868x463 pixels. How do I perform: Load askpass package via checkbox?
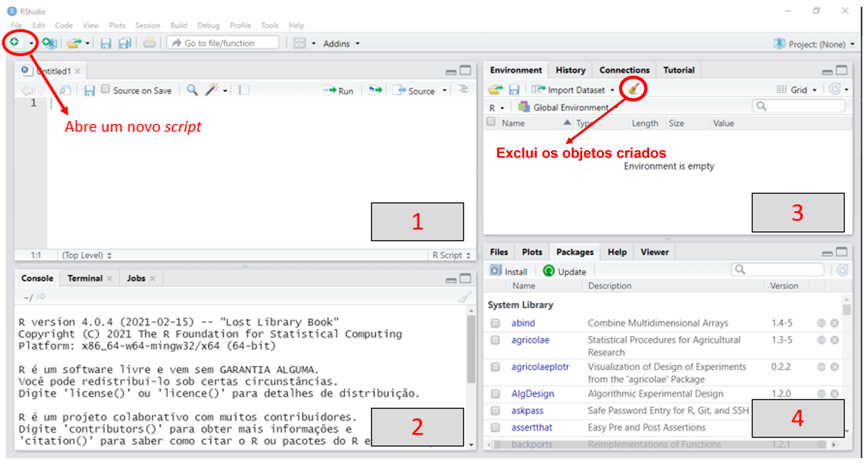coord(495,411)
